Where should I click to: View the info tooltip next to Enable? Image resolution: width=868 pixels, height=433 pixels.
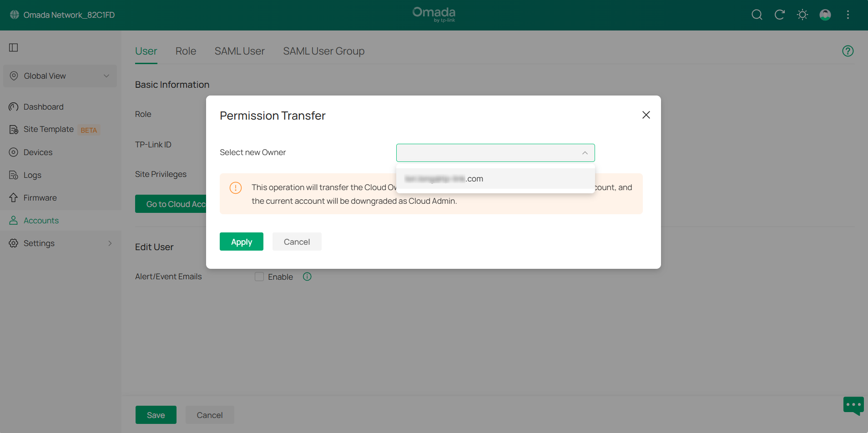[307, 276]
